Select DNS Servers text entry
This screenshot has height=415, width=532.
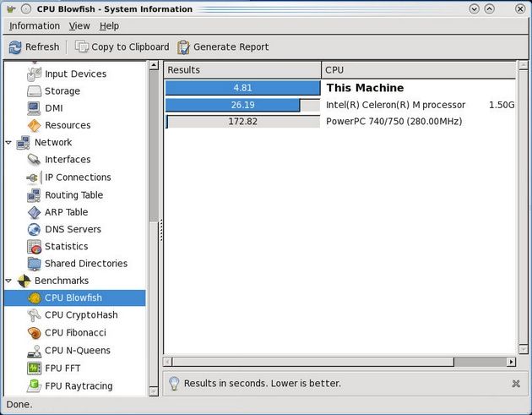coord(73,229)
